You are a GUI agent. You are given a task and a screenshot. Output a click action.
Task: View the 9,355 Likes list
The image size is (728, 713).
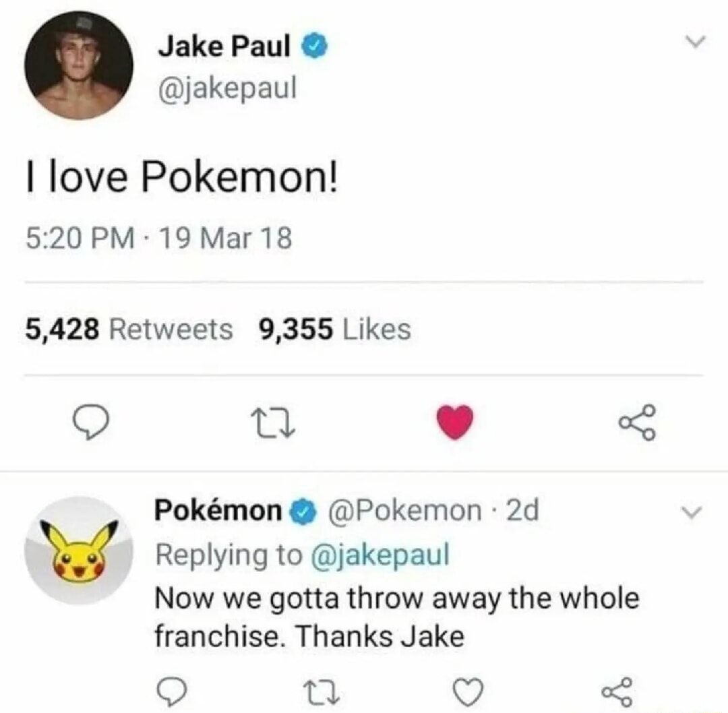[334, 329]
